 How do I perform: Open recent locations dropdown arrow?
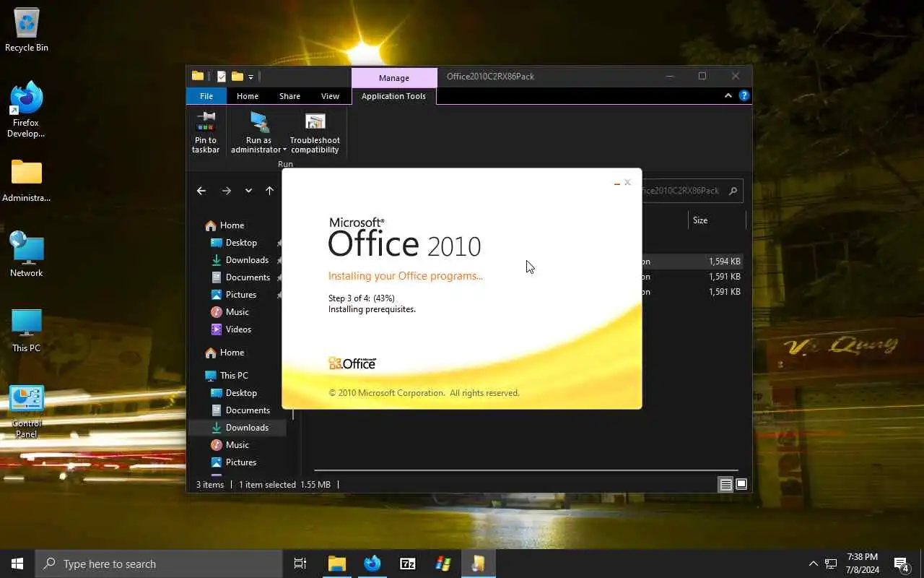pos(248,191)
